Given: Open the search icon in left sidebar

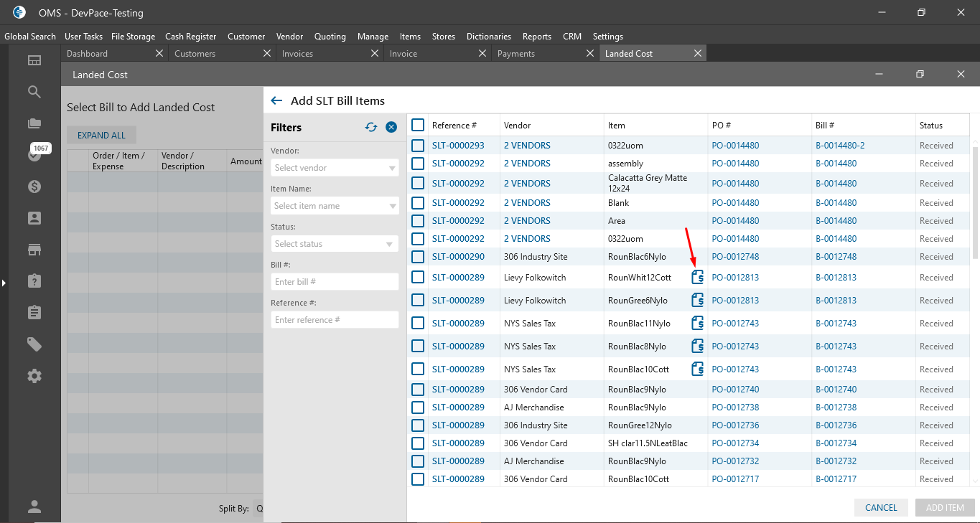Looking at the screenshot, I should tap(34, 92).
